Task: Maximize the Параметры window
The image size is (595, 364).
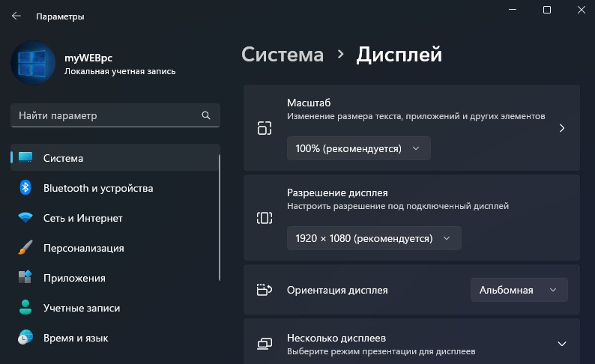Action: click(x=547, y=10)
